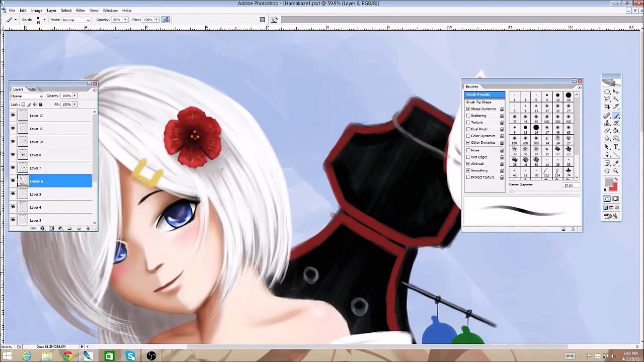The image size is (644, 362).
Task: Switch to the Paths tab
Action: [32, 89]
